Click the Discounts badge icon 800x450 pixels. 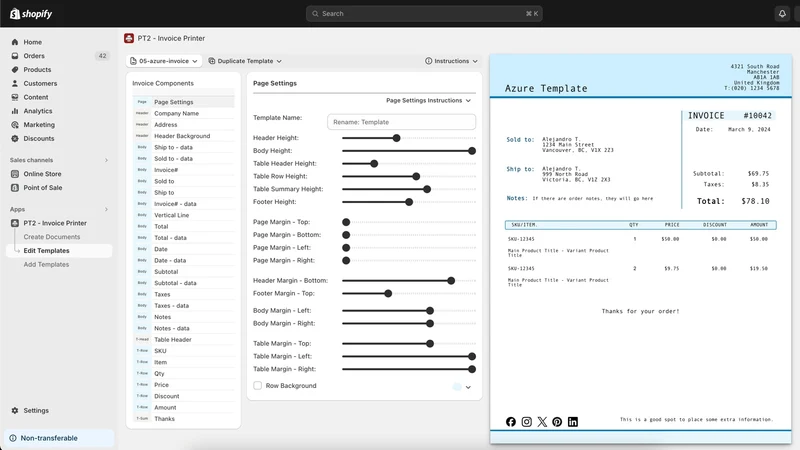pos(15,138)
